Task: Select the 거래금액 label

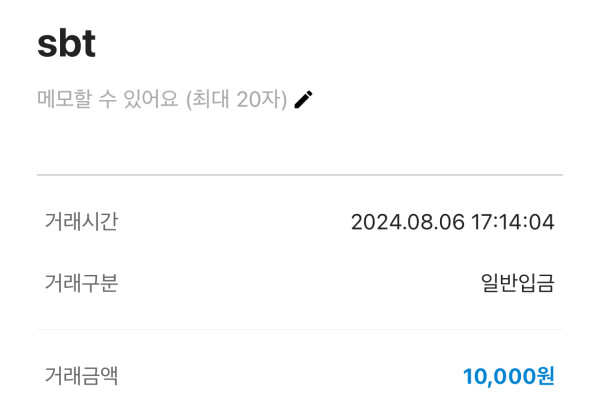Action: point(81,376)
